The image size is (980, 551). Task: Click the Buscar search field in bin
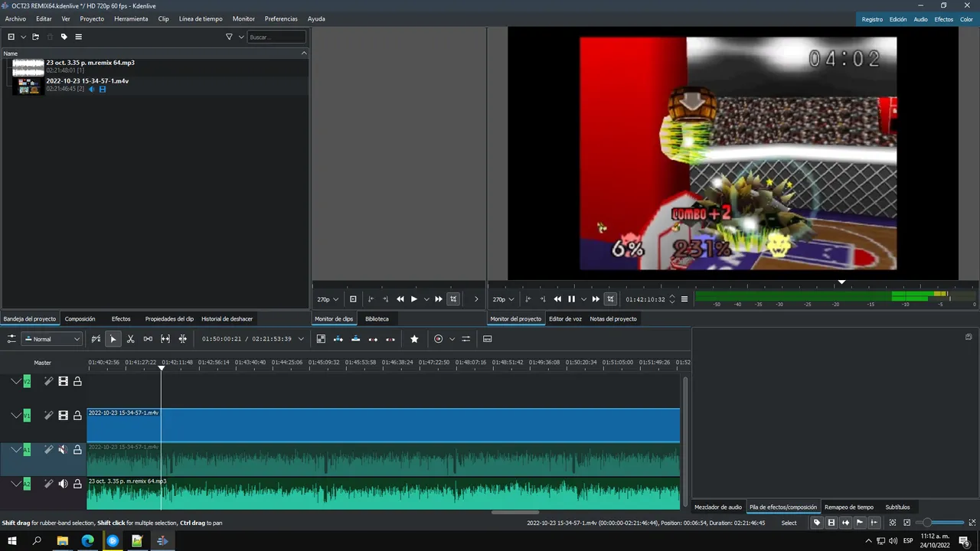(276, 37)
